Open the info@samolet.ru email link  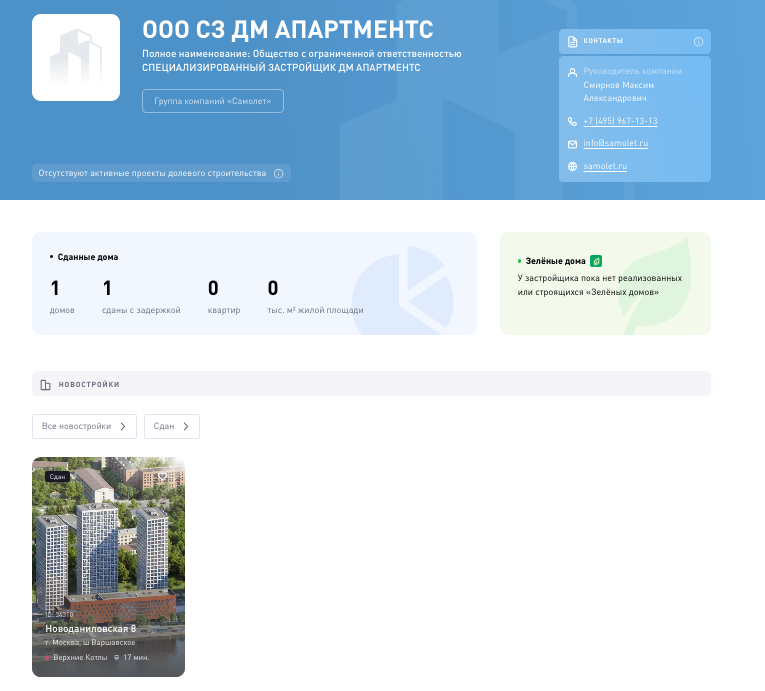point(615,143)
